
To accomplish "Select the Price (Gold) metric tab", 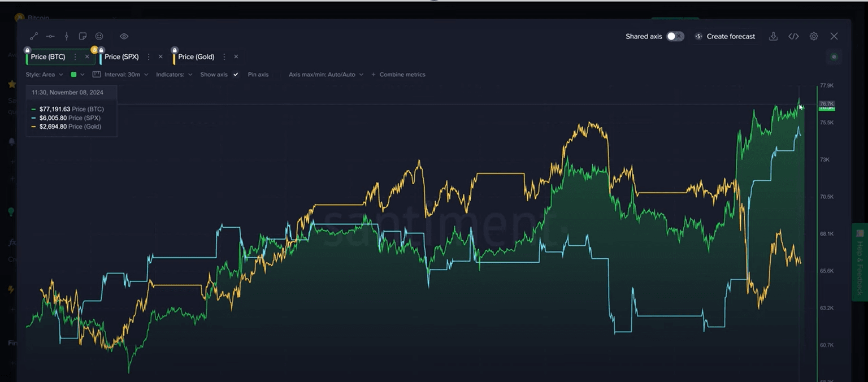I will 196,57.
